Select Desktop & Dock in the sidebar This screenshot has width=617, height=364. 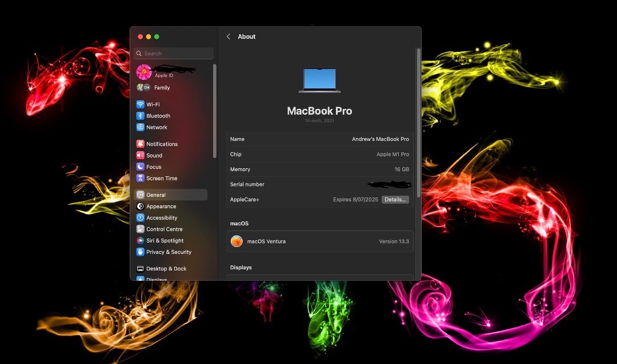coord(166,269)
